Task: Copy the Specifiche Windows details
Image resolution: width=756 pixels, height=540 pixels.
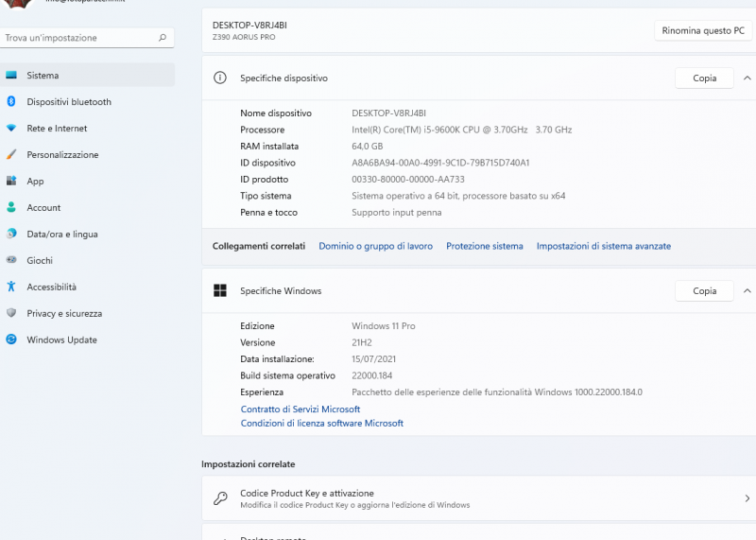Action: pos(704,291)
